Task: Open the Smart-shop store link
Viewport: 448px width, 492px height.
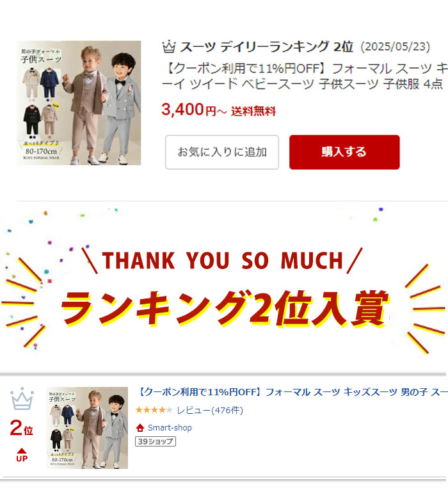Action: (170, 428)
